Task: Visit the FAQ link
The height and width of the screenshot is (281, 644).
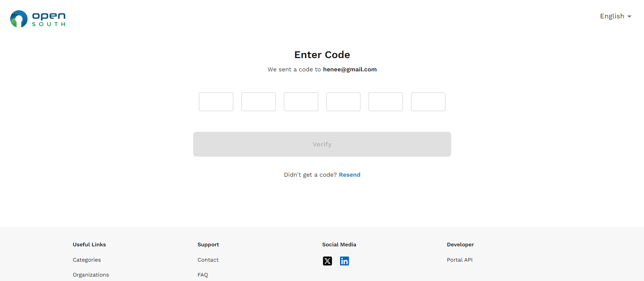Action: point(203,275)
